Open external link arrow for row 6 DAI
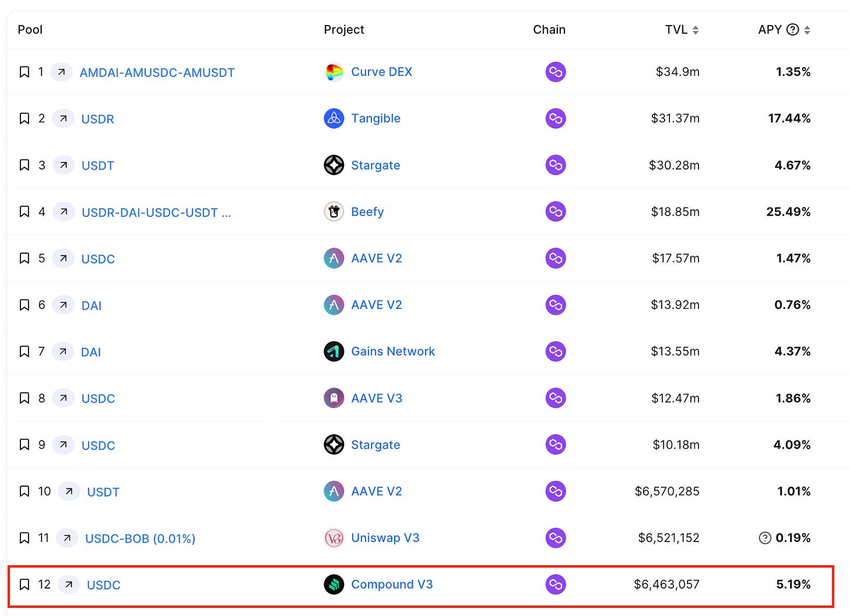This screenshot has height=616, width=849. pyautogui.click(x=63, y=305)
